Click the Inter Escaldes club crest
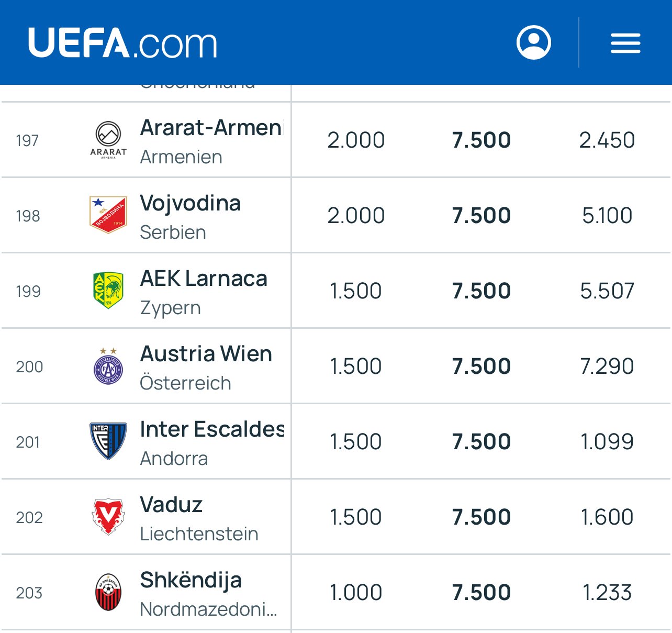Viewport: 672px width, 633px height. (x=108, y=441)
